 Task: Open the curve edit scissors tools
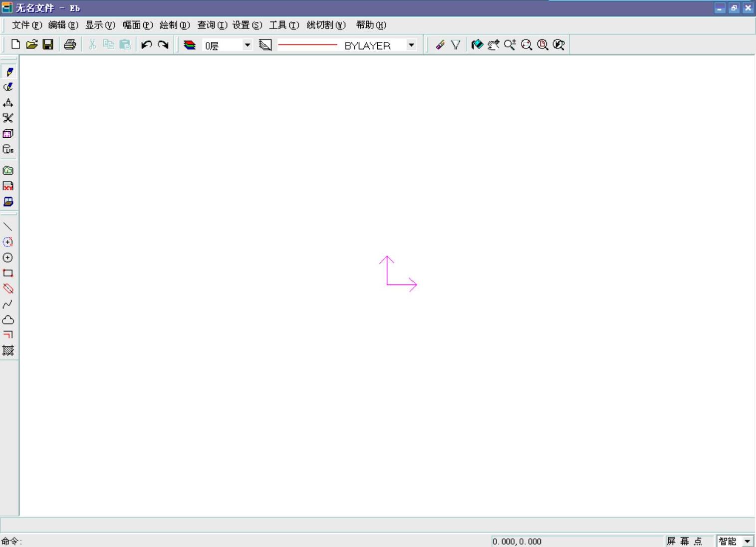pyautogui.click(x=8, y=118)
